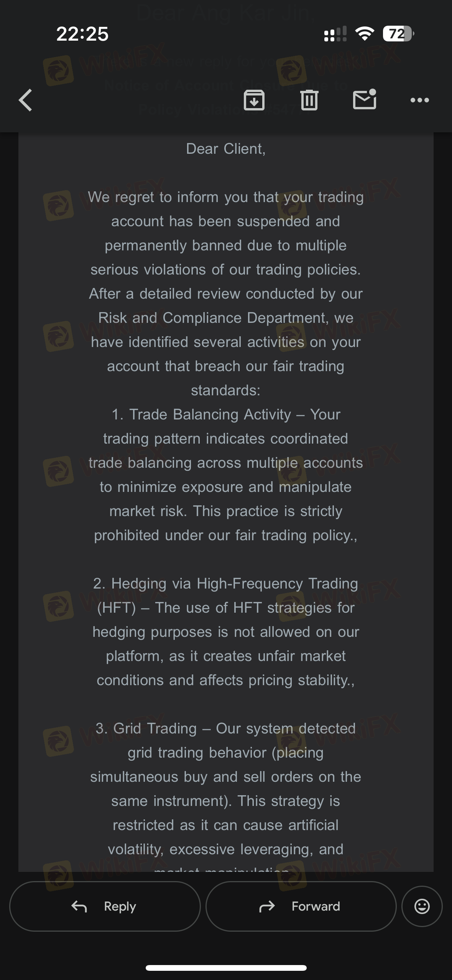The width and height of the screenshot is (452, 980).
Task: Tap the "Dear Client," greeting line
Action: (x=226, y=149)
